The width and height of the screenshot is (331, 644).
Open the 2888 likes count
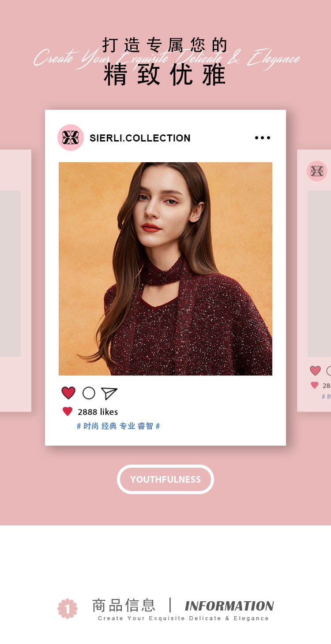point(98,412)
